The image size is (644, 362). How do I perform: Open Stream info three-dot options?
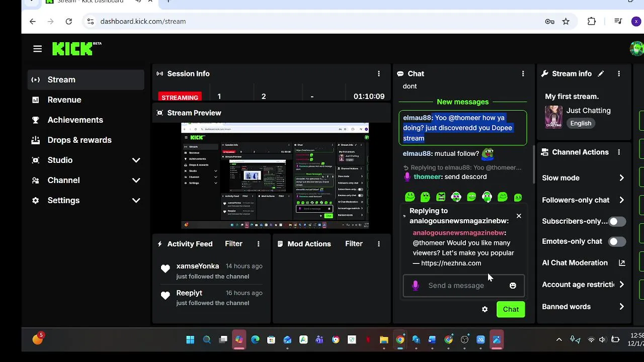point(619,73)
